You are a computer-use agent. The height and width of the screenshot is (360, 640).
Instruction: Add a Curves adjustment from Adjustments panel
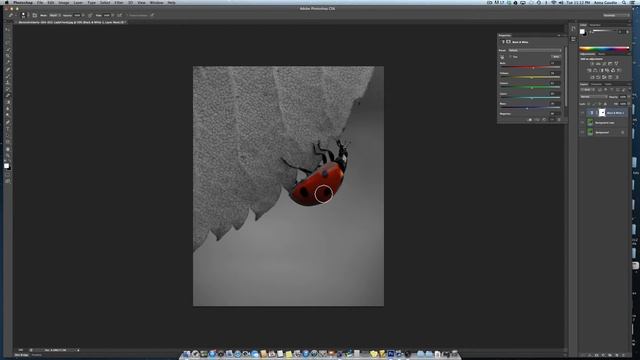pos(604,63)
